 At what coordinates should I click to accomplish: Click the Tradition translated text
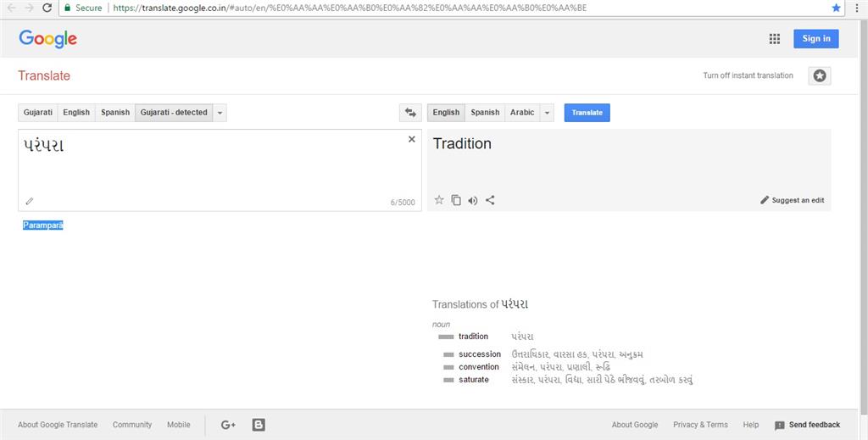click(x=462, y=144)
